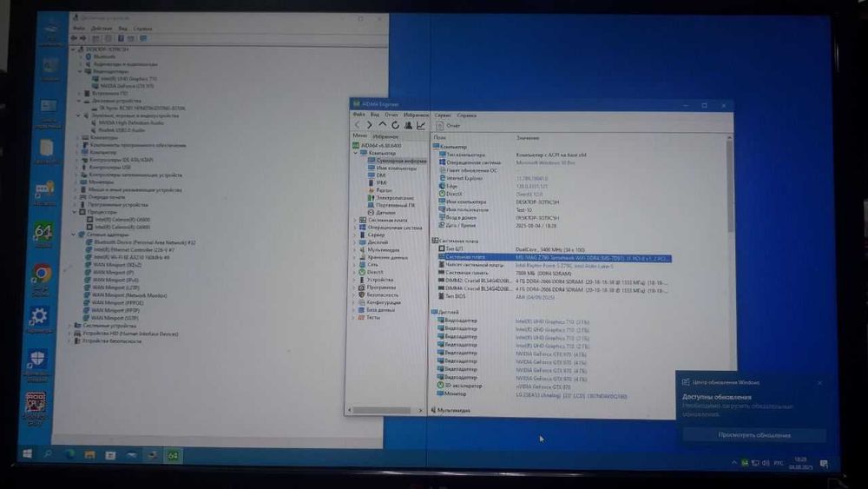Select Конфигурация node in AIDA64 tree
This screenshot has height=489, width=868.
tap(379, 302)
